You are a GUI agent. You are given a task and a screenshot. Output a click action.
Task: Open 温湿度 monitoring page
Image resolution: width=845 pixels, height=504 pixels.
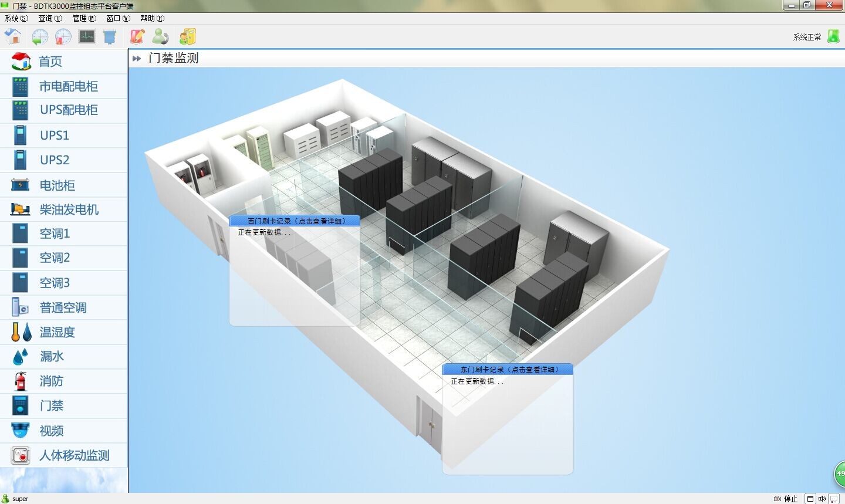(63, 332)
